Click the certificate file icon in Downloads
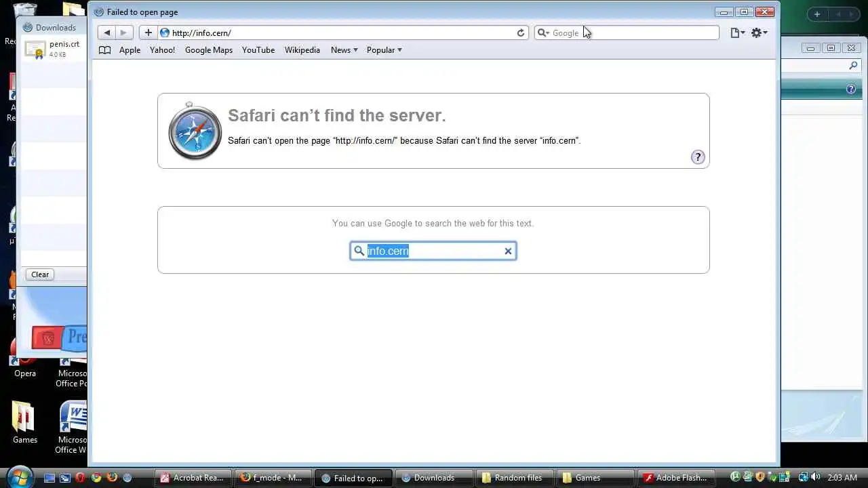 pos(35,49)
